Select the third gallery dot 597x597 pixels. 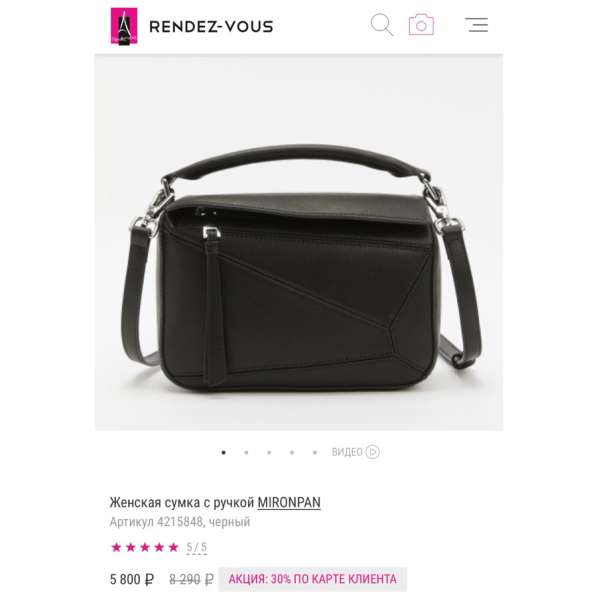(269, 452)
